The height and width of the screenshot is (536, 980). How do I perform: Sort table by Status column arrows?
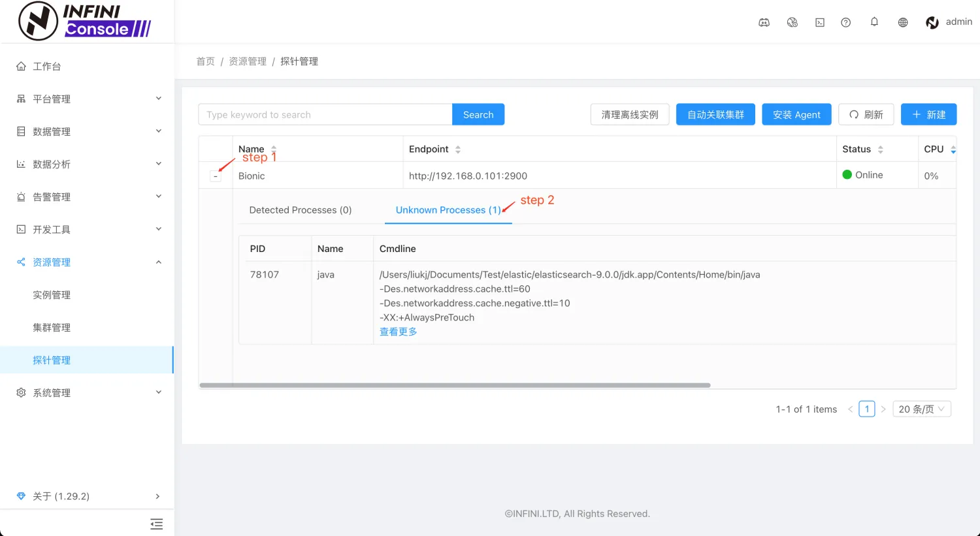(x=881, y=149)
